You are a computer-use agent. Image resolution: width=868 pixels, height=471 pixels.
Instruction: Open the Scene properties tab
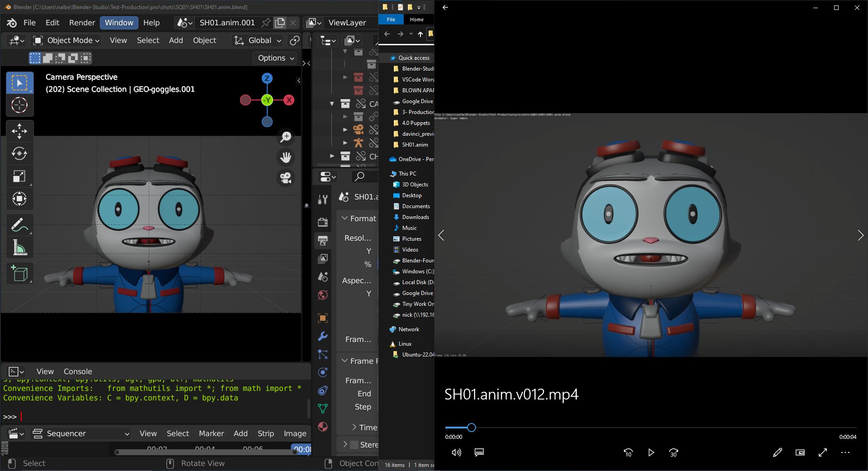click(x=323, y=276)
